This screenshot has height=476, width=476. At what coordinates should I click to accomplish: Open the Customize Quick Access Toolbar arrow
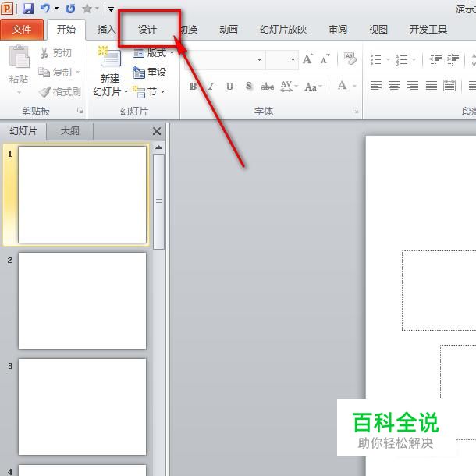tap(111, 9)
